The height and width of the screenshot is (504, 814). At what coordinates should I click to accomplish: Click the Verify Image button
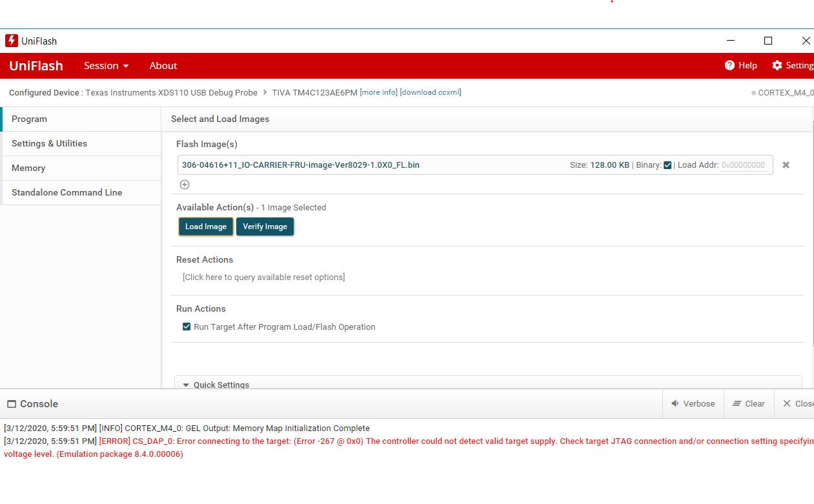point(265,227)
